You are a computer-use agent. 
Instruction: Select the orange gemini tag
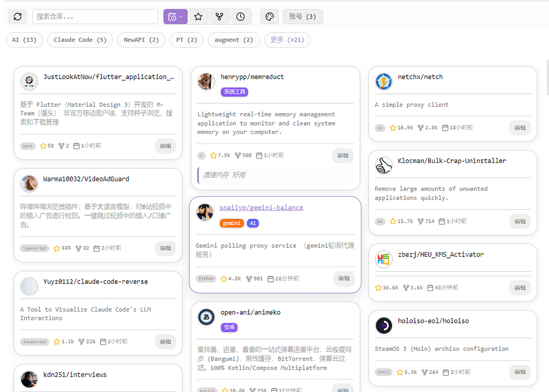point(232,223)
